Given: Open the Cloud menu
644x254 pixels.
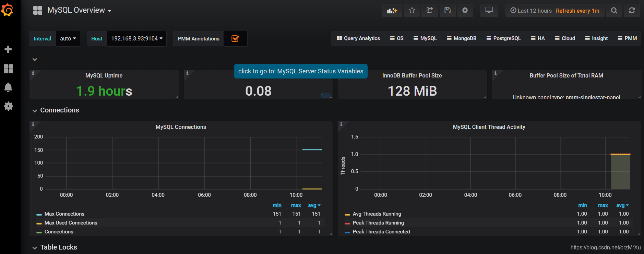Looking at the screenshot, I should (565, 38).
